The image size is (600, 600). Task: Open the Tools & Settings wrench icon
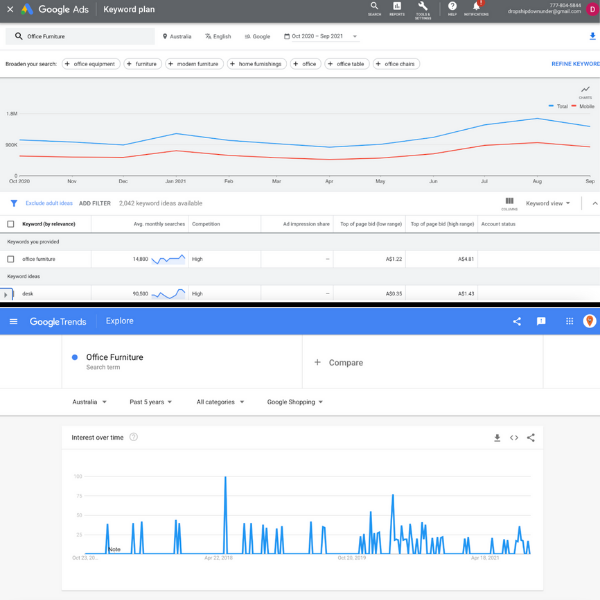coord(423,8)
